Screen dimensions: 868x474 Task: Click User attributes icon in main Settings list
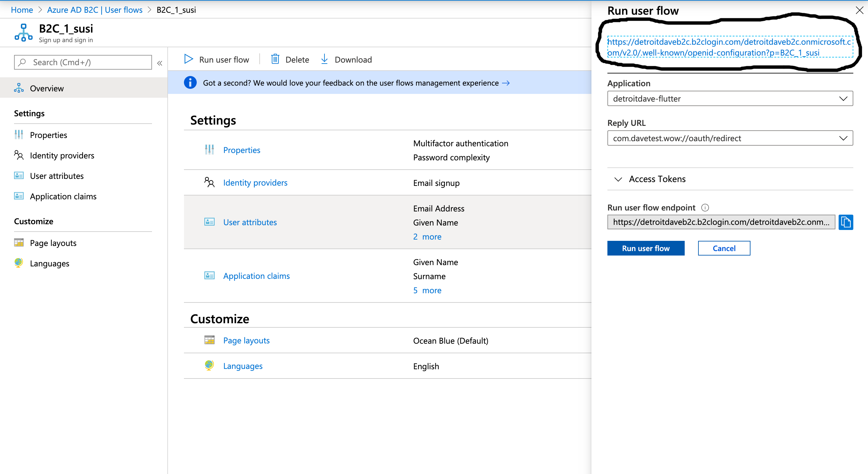click(x=209, y=222)
